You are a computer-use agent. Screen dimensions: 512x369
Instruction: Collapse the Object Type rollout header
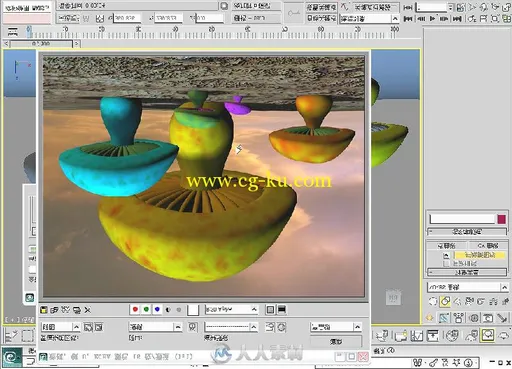click(x=467, y=272)
